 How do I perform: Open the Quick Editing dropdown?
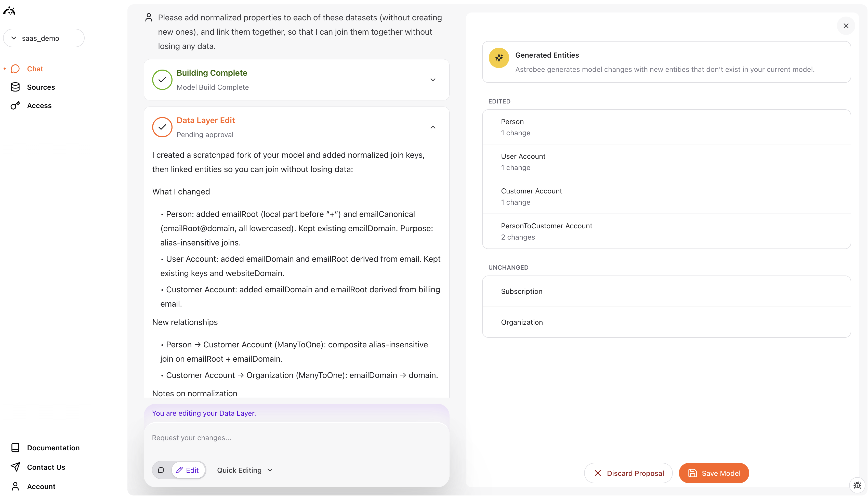coord(244,470)
